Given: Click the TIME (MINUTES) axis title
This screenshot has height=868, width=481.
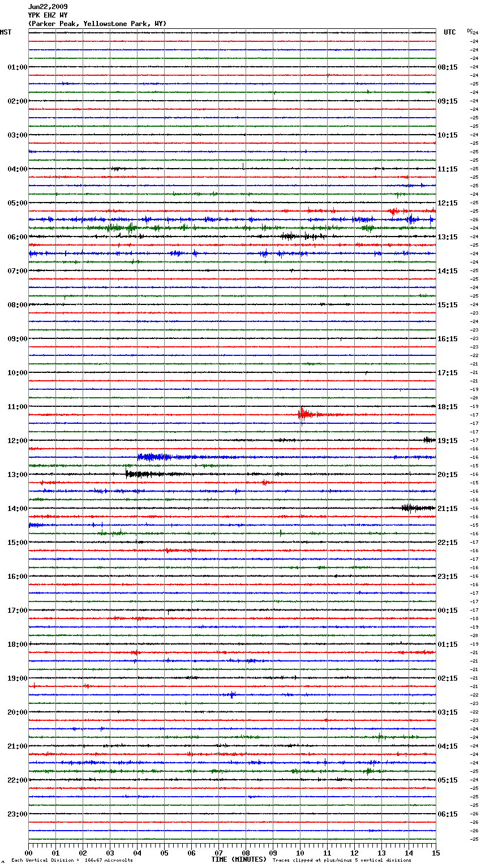Looking at the screenshot, I should click(239, 860).
